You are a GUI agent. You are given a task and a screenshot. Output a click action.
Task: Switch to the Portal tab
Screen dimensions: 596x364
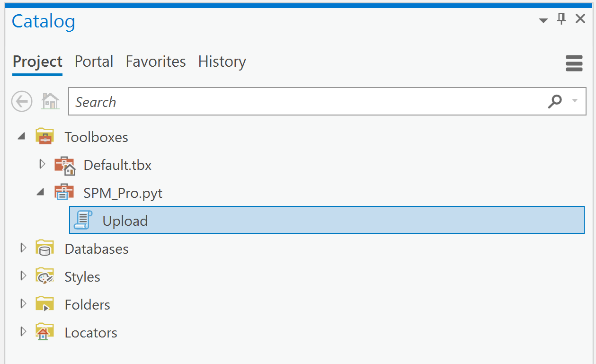pos(94,62)
